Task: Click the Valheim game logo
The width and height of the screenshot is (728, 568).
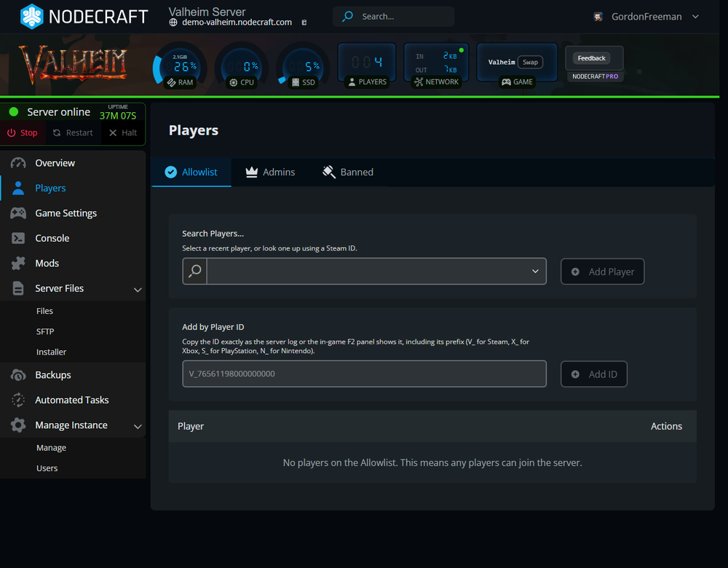Action: [x=73, y=64]
